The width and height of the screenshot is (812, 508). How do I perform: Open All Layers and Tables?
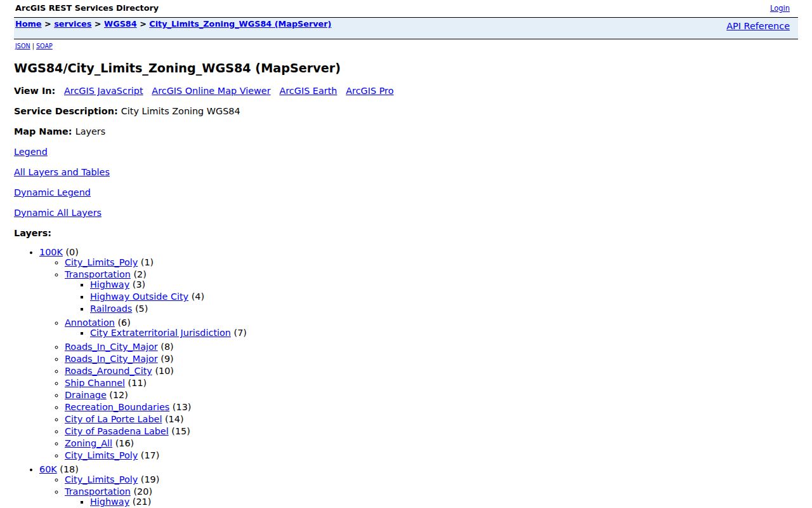click(62, 172)
